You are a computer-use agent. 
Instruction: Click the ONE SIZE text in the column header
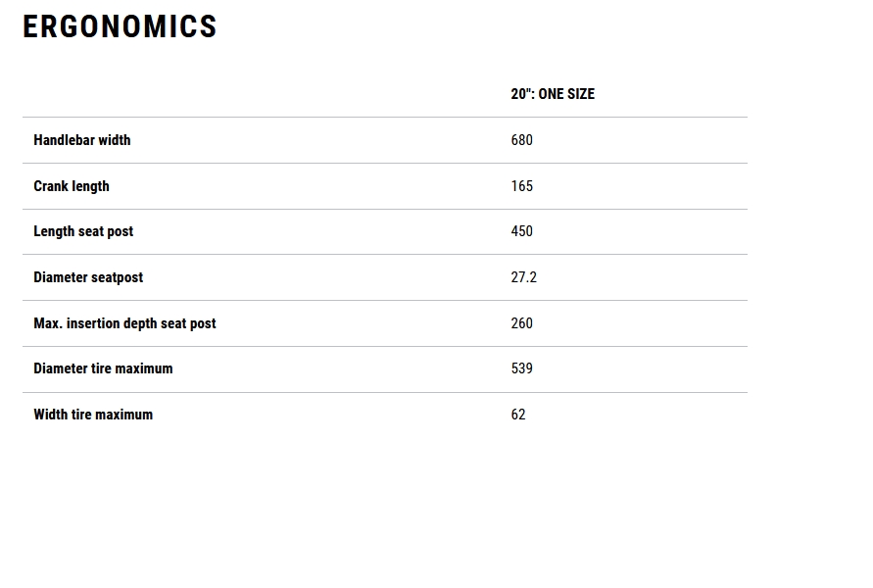(x=566, y=94)
